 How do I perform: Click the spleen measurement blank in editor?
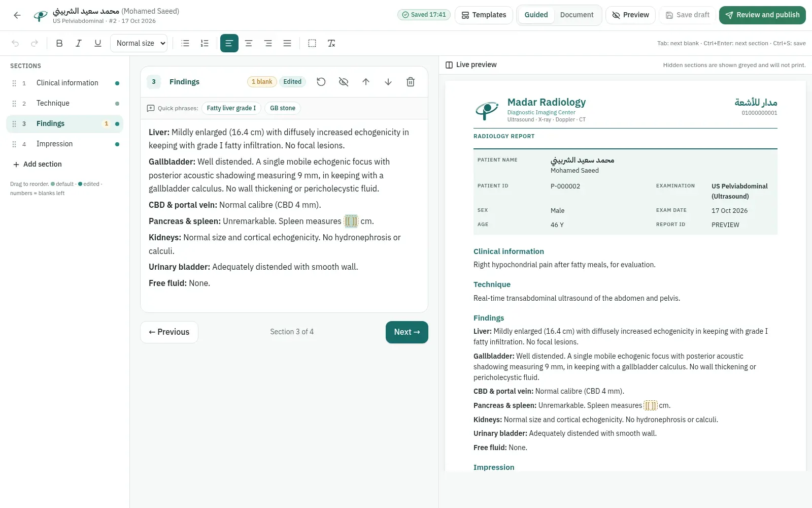pos(351,221)
